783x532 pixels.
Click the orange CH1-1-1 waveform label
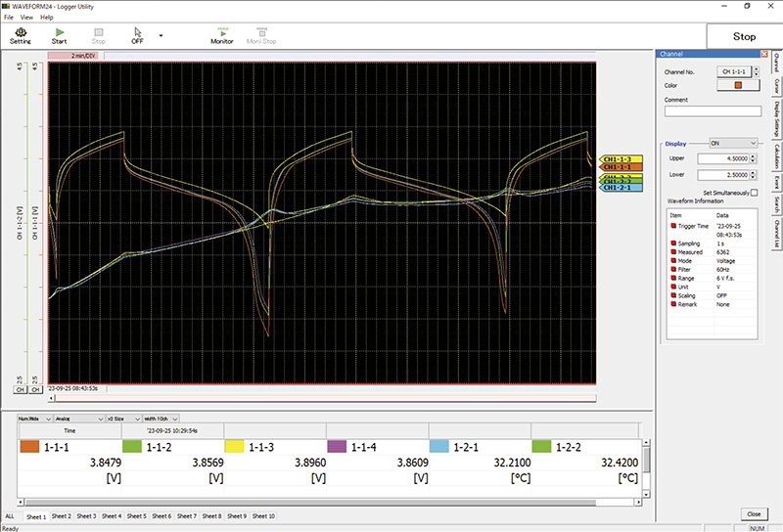(621, 167)
